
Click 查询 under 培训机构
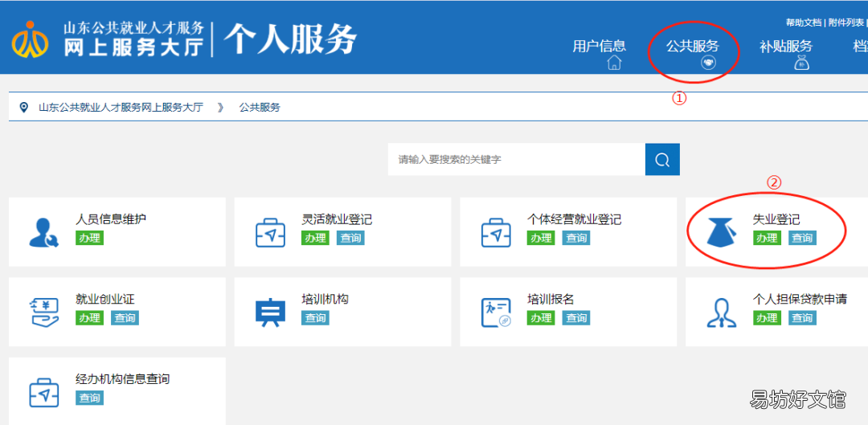pos(316,317)
